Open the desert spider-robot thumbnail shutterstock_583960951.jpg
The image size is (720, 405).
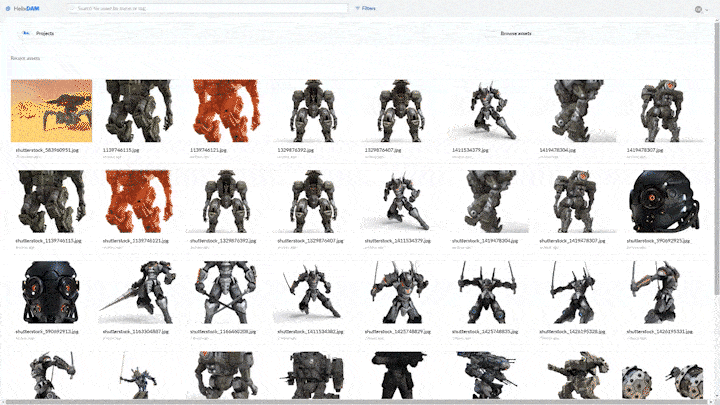coord(51,111)
